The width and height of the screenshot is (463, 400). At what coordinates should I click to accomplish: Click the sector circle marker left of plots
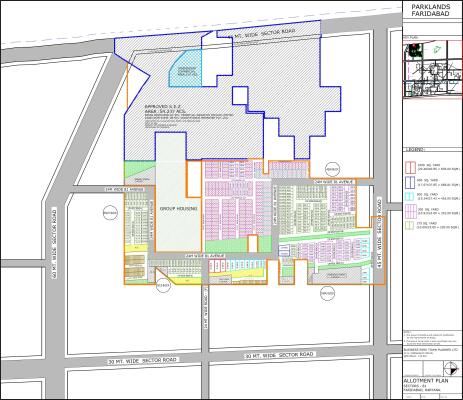[110, 213]
